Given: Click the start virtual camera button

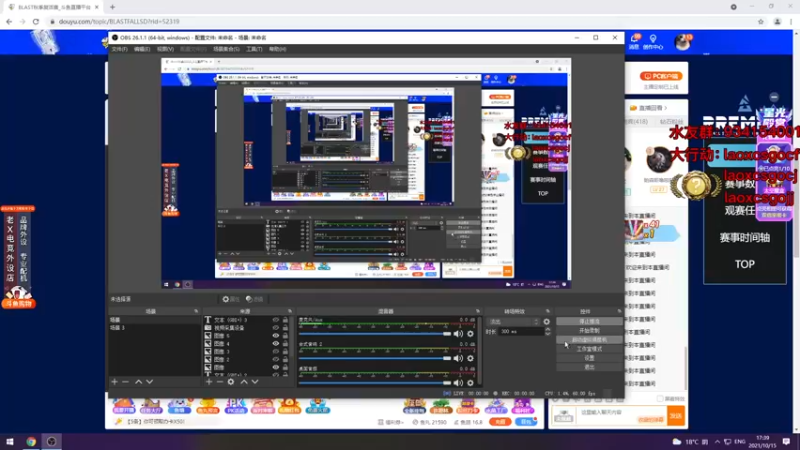Looking at the screenshot, I should (x=589, y=340).
